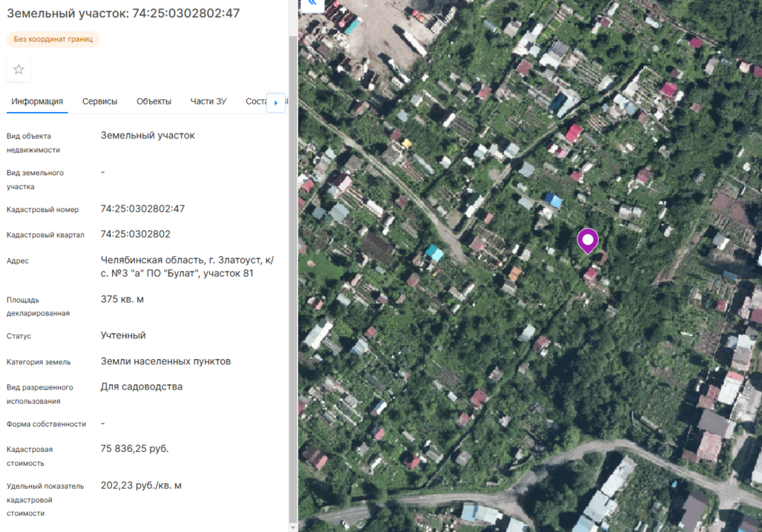Open the Информация tab
The width and height of the screenshot is (762, 532).
coord(37,101)
